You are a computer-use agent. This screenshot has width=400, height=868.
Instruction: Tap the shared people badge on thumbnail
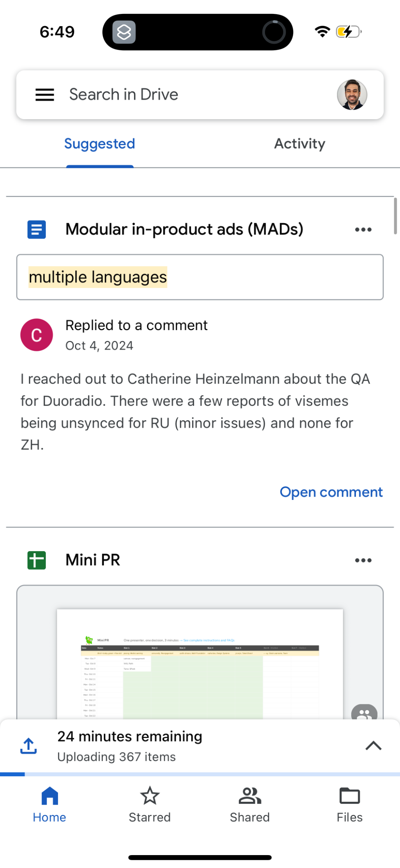pyautogui.click(x=364, y=712)
